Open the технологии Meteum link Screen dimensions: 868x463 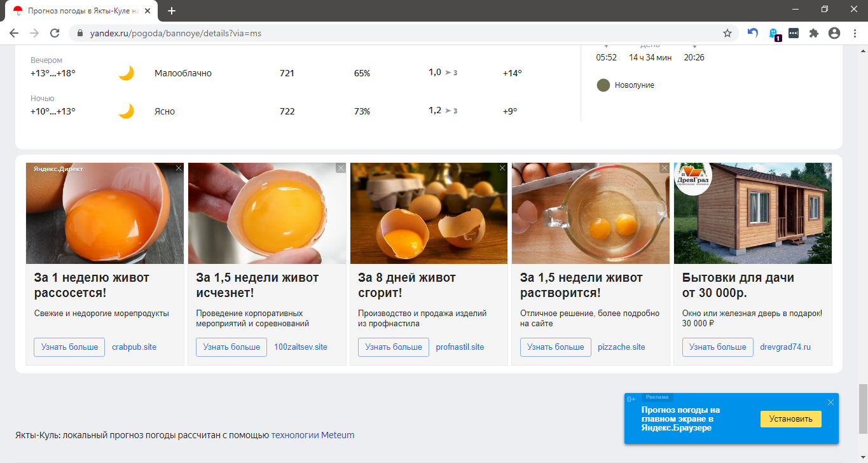[x=312, y=435]
